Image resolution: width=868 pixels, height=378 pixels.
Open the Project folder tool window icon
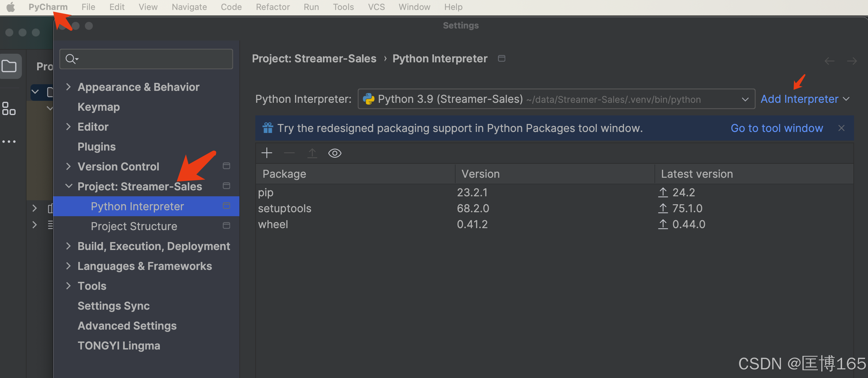[x=9, y=66]
